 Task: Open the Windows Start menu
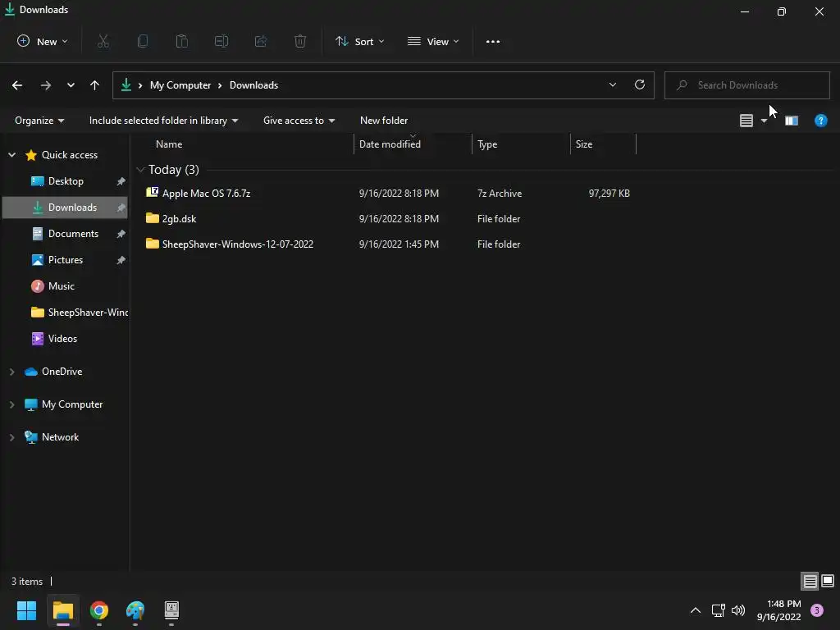pos(26,610)
